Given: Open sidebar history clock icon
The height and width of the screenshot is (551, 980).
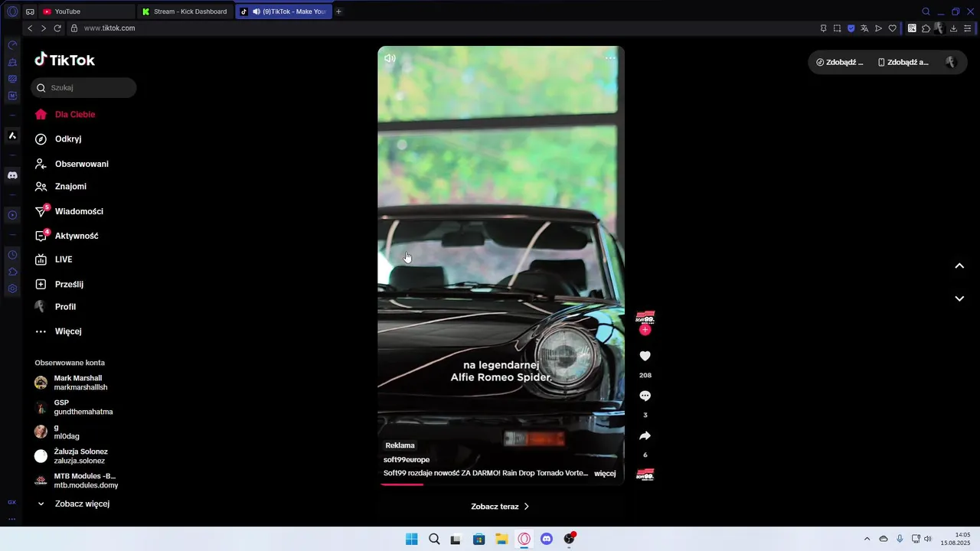Looking at the screenshot, I should tap(12, 255).
